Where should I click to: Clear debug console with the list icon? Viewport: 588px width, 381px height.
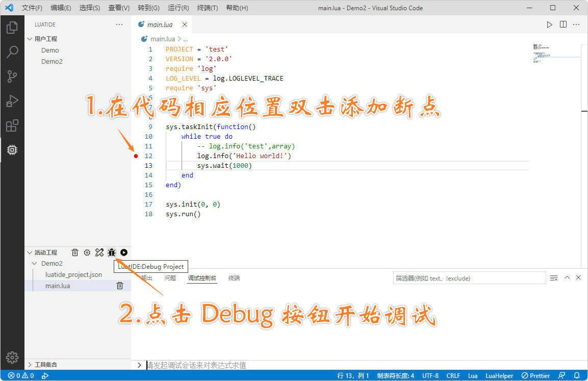[554, 278]
